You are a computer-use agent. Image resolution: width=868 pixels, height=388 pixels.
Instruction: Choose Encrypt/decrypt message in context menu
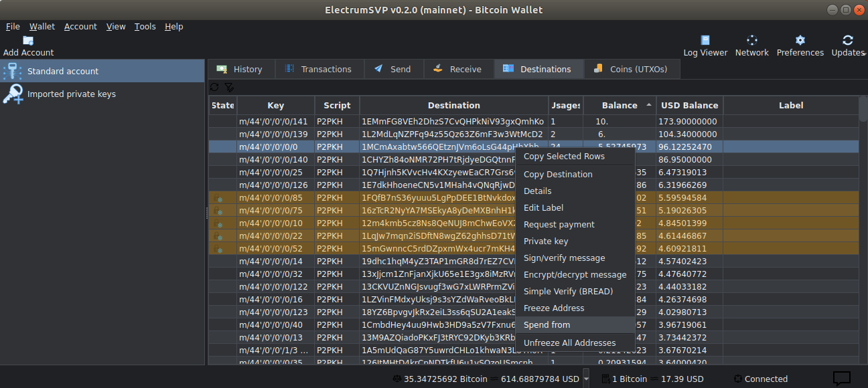(x=575, y=275)
